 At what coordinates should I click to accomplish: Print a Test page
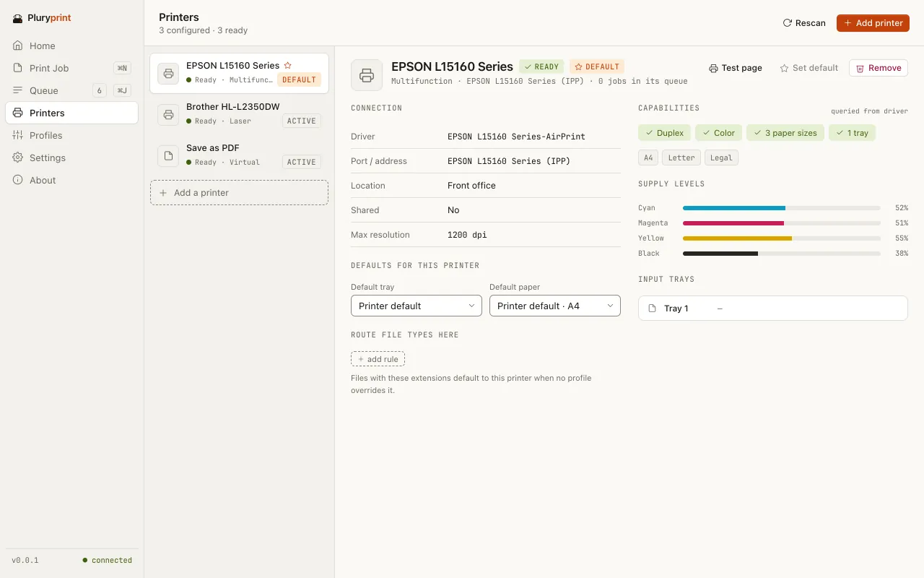click(x=736, y=68)
